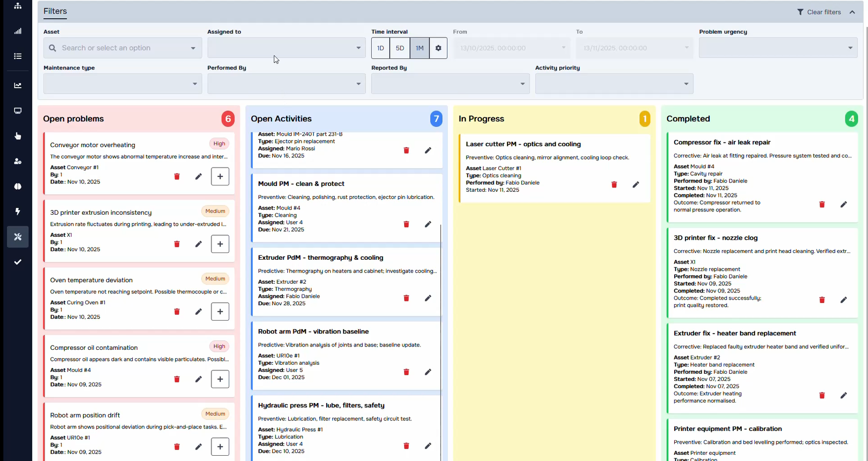
Task: Enable the 1M time interval
Action: click(419, 48)
